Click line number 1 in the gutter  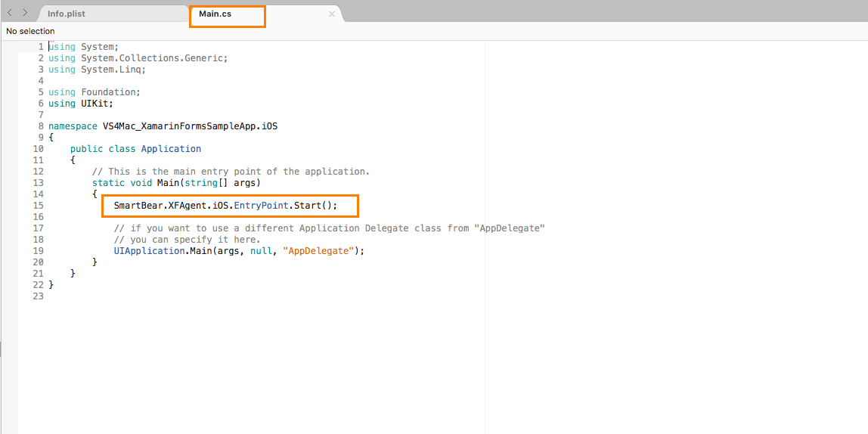point(40,47)
